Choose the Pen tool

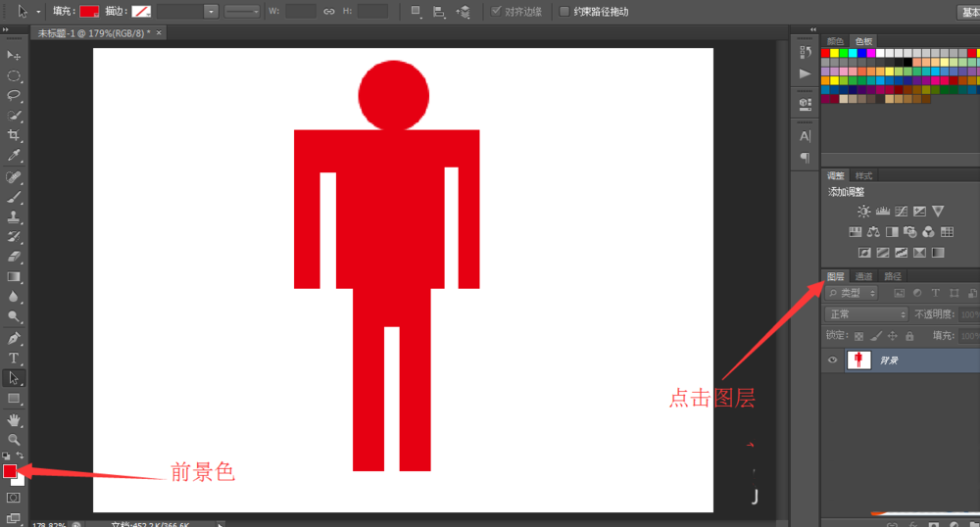(14, 338)
